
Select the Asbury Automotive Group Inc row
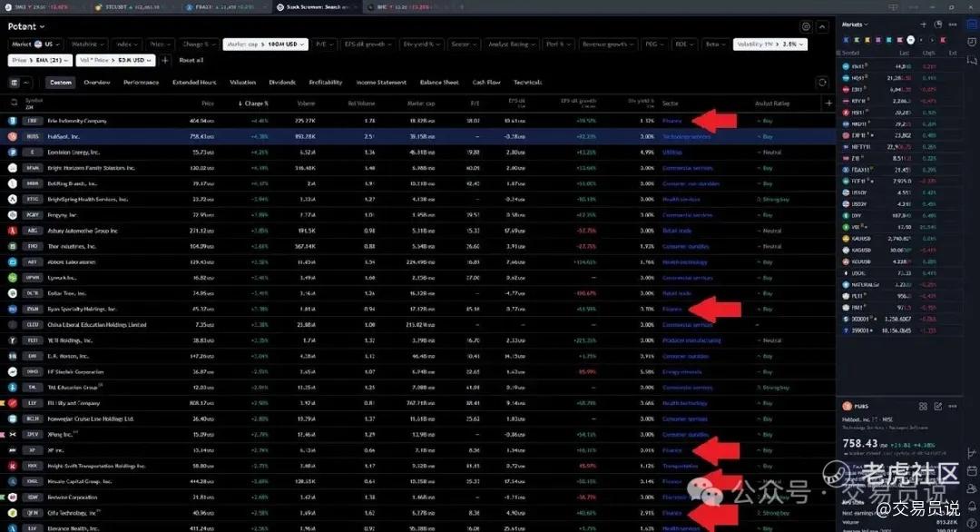click(418, 231)
